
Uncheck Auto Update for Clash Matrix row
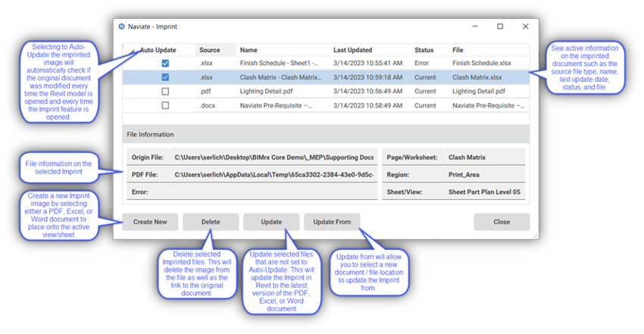[x=165, y=77]
